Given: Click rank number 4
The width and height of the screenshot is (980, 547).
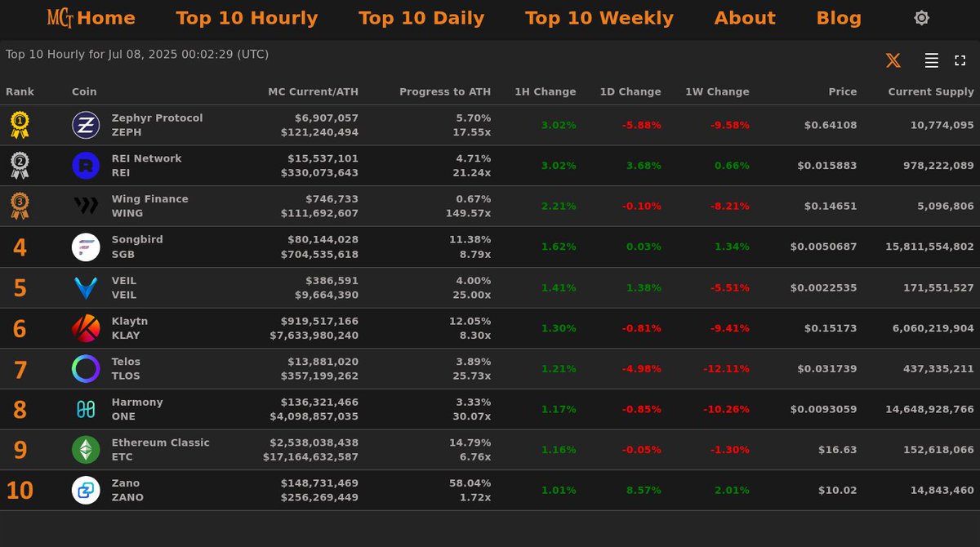Looking at the screenshot, I should click(20, 247).
